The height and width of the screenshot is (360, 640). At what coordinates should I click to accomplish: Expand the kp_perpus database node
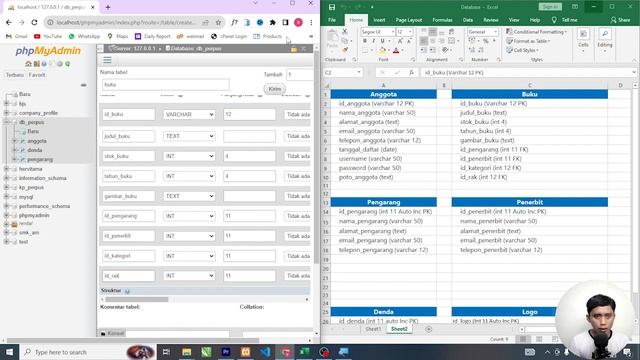click(7, 187)
